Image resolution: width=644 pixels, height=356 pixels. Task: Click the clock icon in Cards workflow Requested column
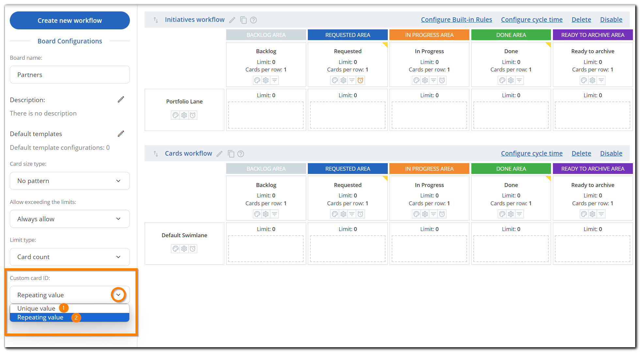pyautogui.click(x=360, y=214)
